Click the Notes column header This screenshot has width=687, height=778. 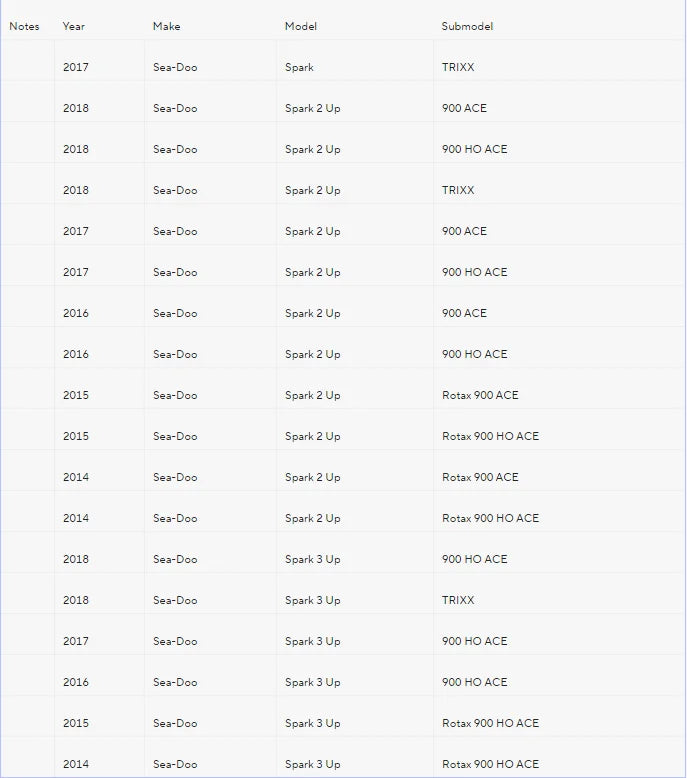coord(24,26)
